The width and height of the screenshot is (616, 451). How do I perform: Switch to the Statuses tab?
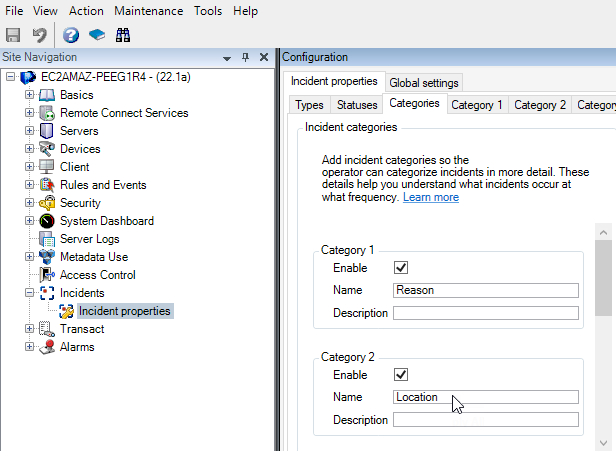(x=355, y=104)
